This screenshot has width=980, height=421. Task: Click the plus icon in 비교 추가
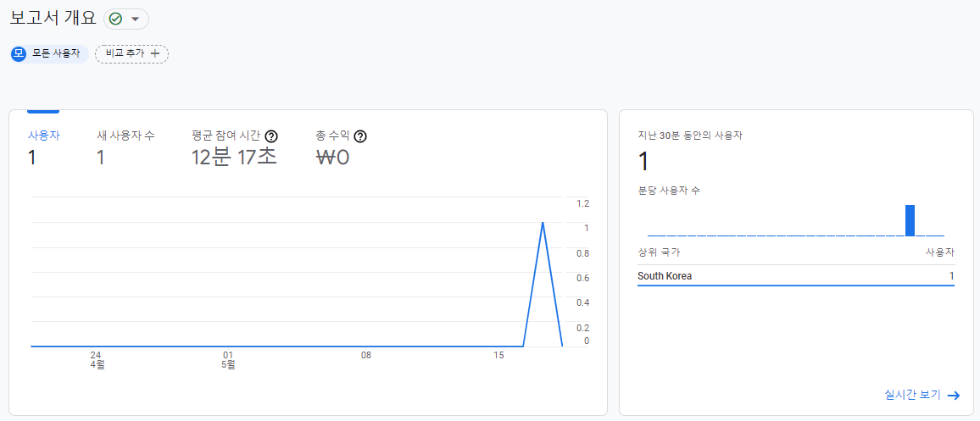156,53
